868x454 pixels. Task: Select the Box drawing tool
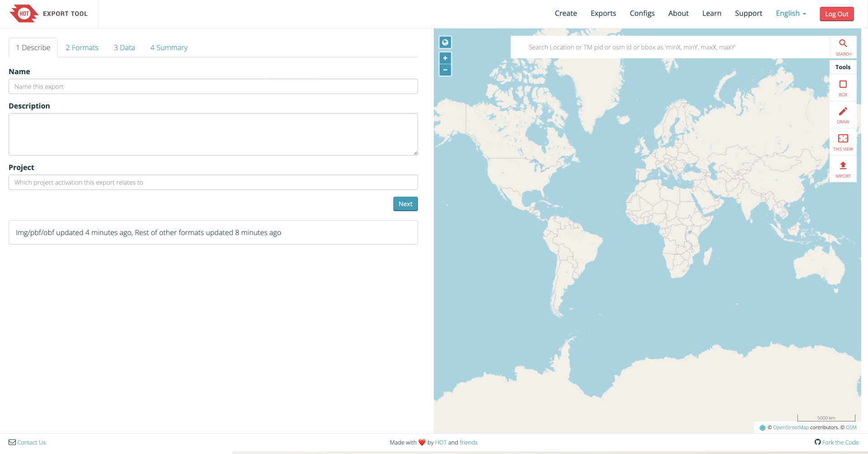click(x=843, y=87)
